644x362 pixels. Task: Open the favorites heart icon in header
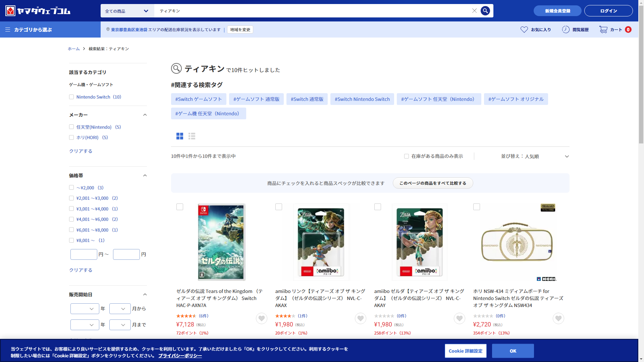coord(524,29)
